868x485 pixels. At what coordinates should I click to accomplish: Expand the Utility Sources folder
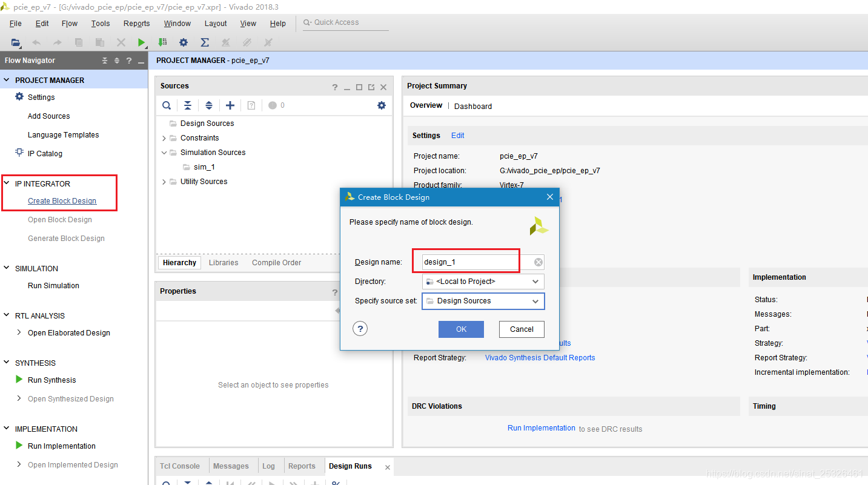(164, 182)
